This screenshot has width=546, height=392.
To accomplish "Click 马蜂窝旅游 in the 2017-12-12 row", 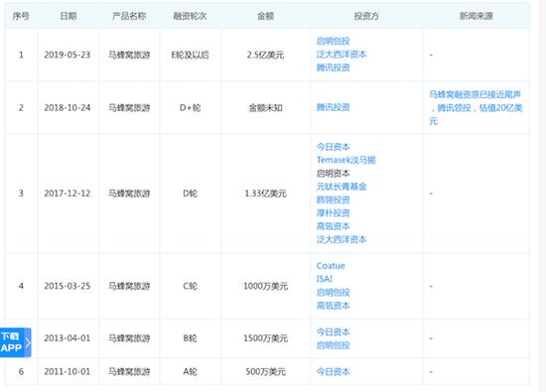I will (x=129, y=194).
